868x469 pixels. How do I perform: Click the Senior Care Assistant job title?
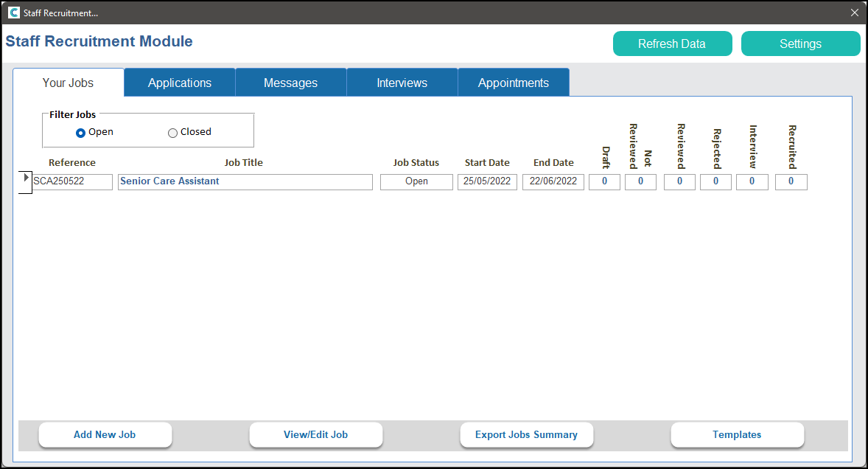tap(245, 181)
